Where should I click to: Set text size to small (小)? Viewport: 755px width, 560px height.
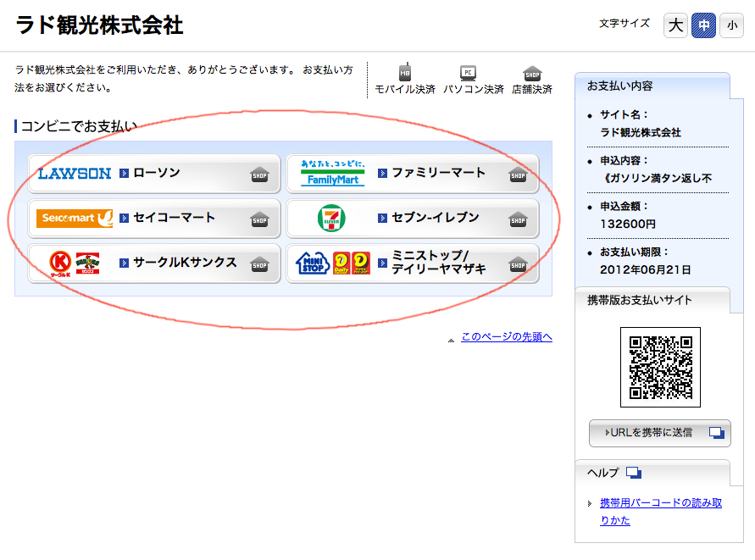tap(731, 25)
